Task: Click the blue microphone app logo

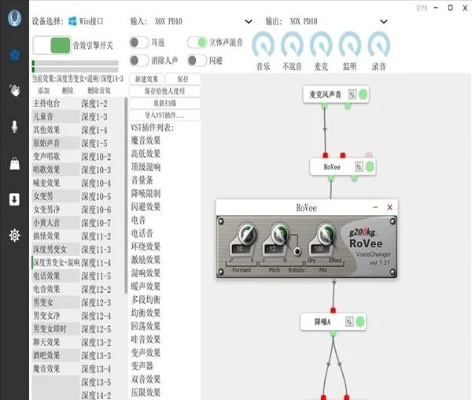Action: [14, 18]
